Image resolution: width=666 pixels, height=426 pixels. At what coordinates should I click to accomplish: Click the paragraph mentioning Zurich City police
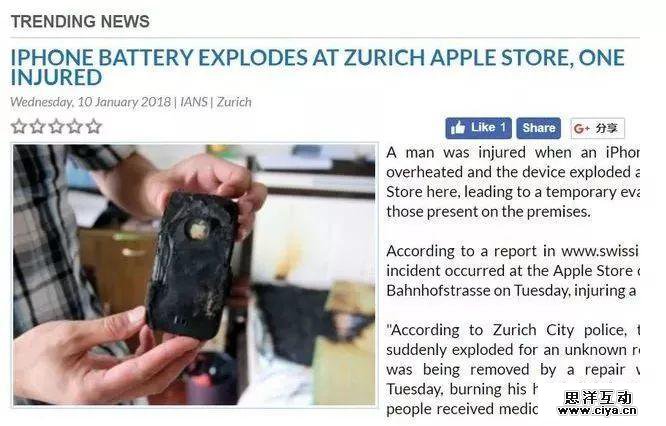click(512, 370)
